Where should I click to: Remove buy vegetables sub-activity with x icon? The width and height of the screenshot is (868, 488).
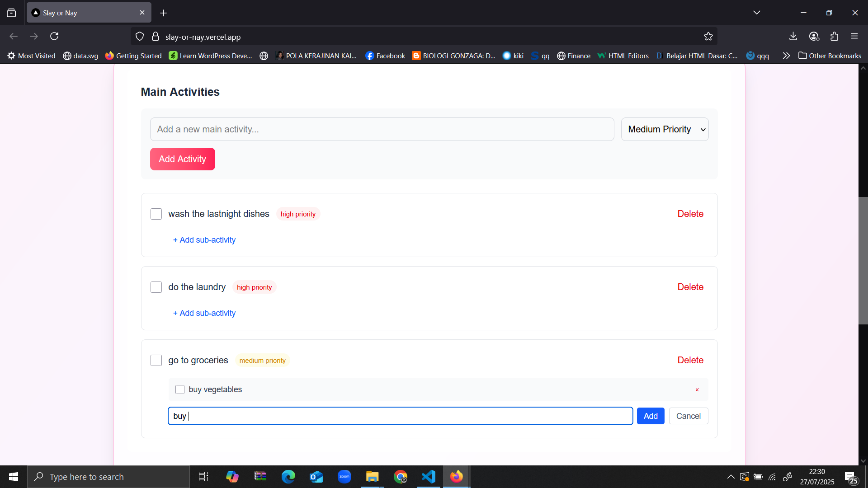(697, 389)
